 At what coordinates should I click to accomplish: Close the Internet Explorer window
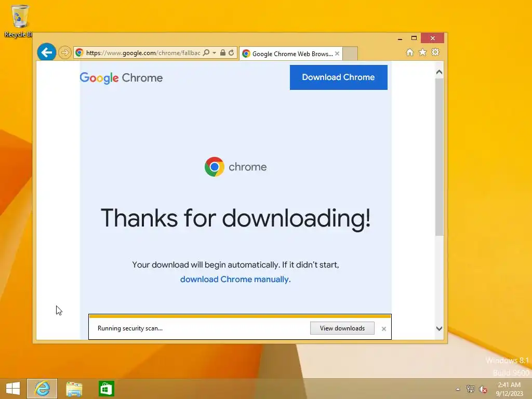(432, 38)
